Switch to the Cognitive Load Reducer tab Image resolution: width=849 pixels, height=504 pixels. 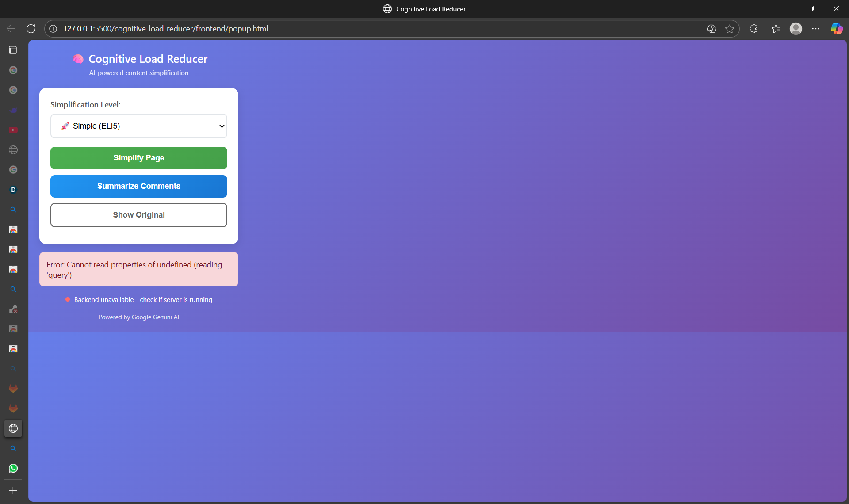13,428
